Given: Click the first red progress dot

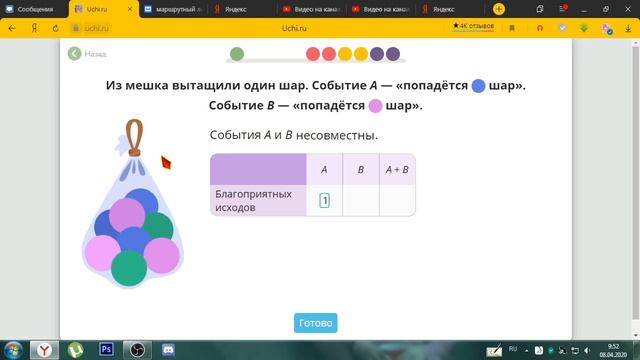Looking at the screenshot, I should pos(313,54).
